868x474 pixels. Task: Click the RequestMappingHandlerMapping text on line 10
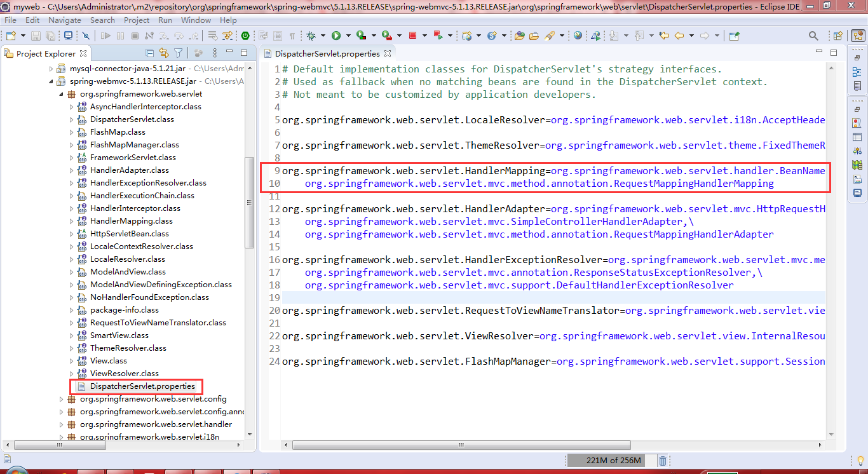pos(693,184)
